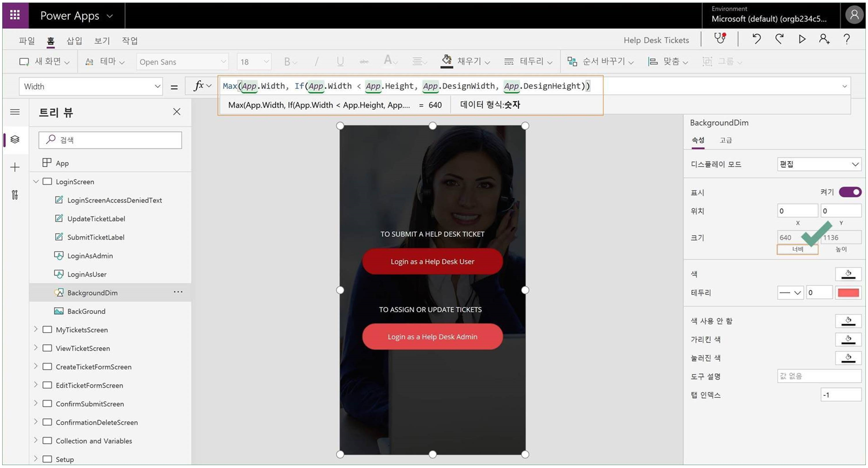
Task: Expand the MyTicketsScreen tree node
Action: coord(36,330)
